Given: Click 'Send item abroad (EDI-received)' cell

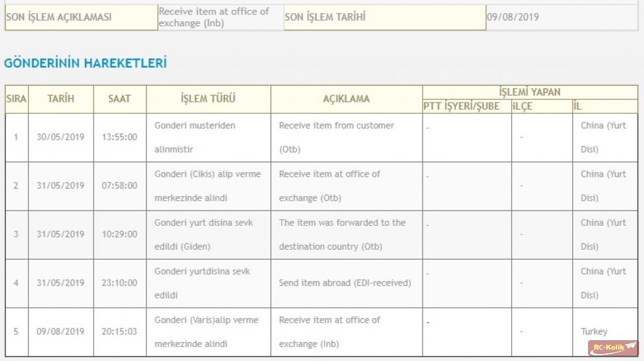Looking at the screenshot, I should point(345,282).
